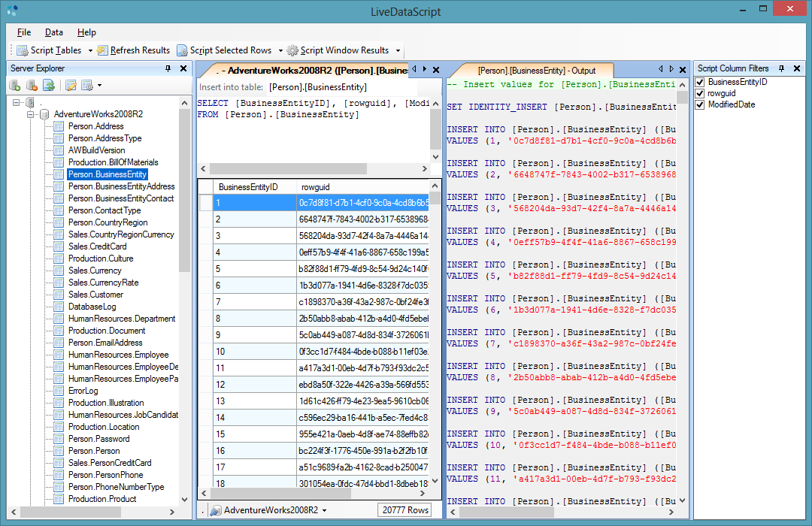This screenshot has height=526, width=812.
Task: Click the rowguid cell starting with 6648747f
Action: click(363, 219)
